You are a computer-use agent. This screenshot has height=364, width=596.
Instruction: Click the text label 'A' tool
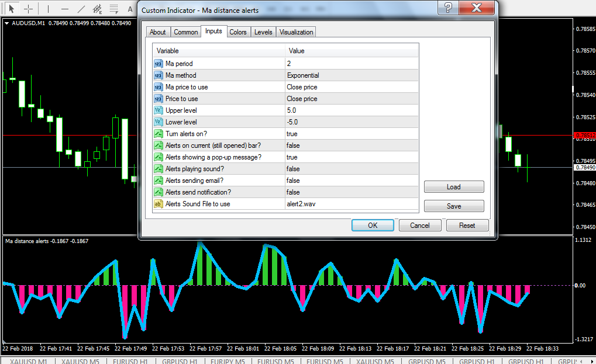tap(130, 9)
